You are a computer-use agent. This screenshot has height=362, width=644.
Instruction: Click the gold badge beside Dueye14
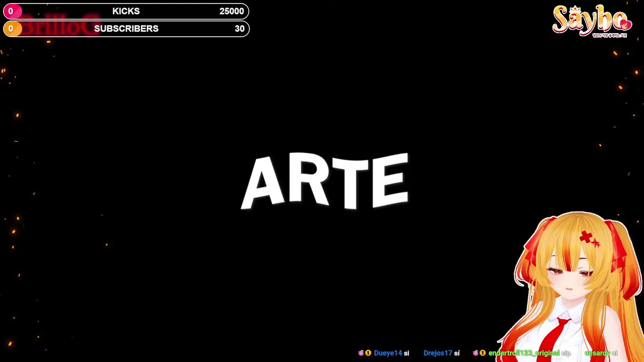click(368, 353)
